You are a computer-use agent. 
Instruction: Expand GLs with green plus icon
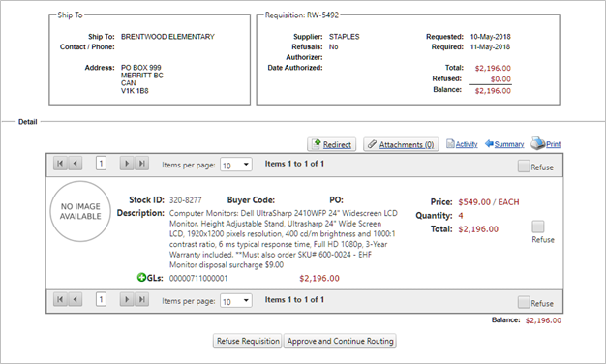point(141,278)
